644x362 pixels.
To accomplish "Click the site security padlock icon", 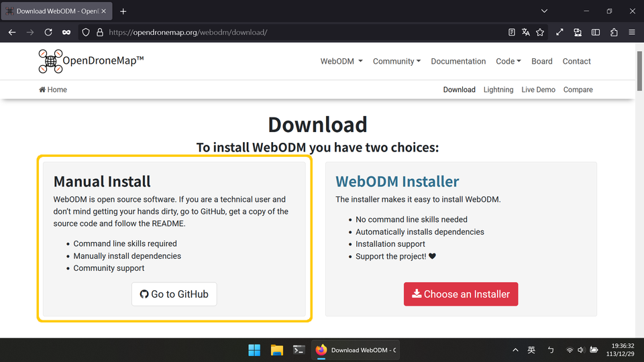I will 100,32.
